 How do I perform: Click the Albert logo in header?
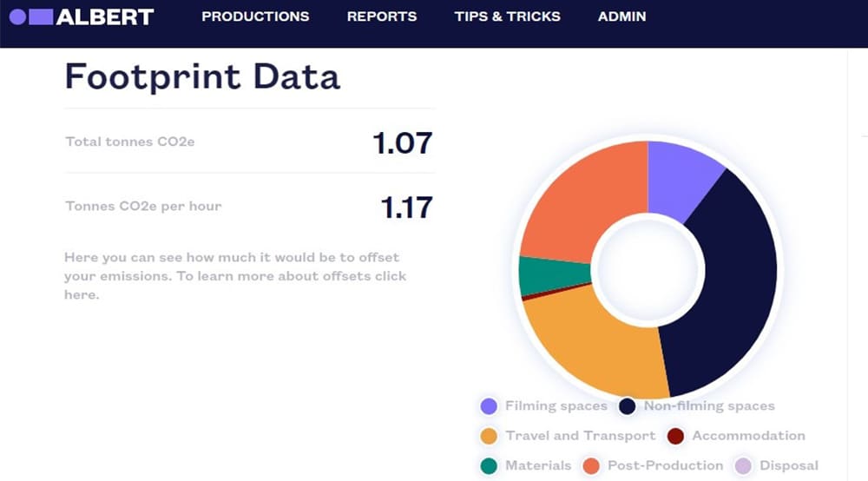pyautogui.click(x=81, y=16)
